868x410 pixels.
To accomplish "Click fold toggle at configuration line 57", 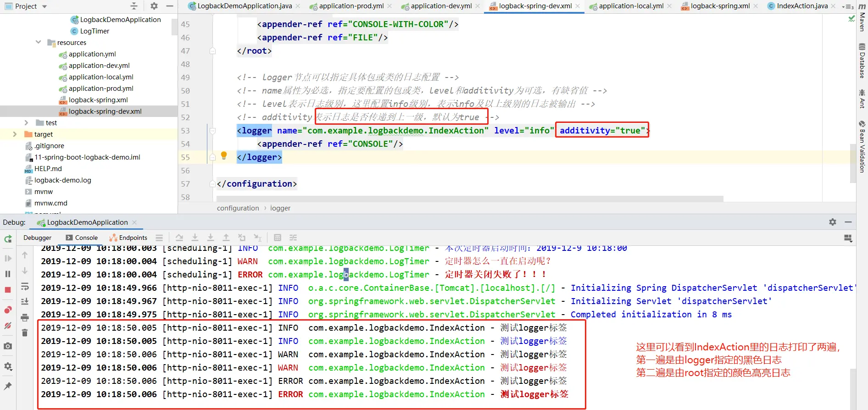I will click(x=213, y=184).
